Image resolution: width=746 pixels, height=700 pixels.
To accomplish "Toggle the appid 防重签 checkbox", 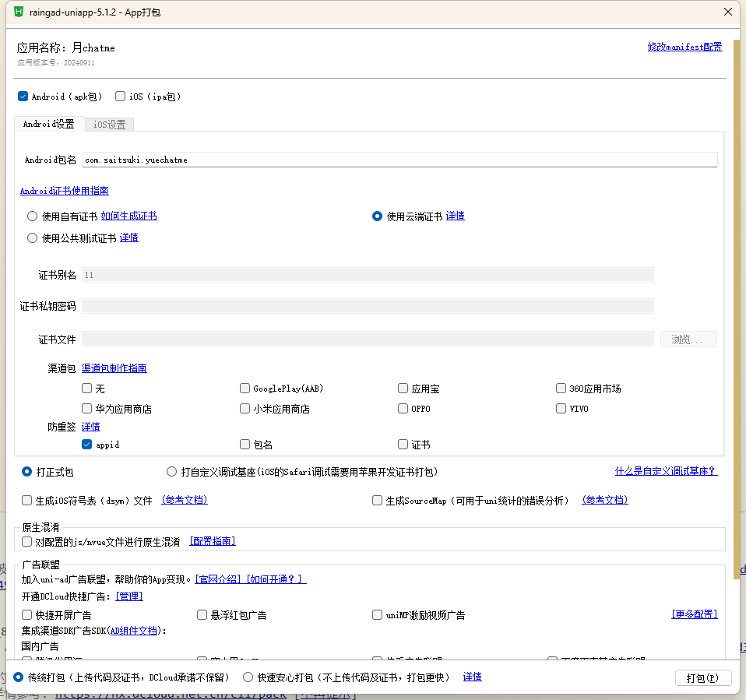I will pos(87,445).
